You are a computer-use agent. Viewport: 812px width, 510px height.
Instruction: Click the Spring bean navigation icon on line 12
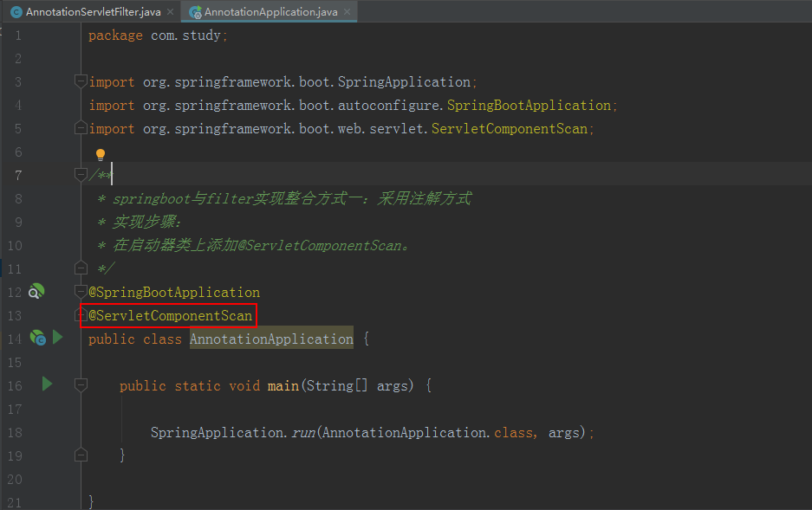tap(36, 292)
